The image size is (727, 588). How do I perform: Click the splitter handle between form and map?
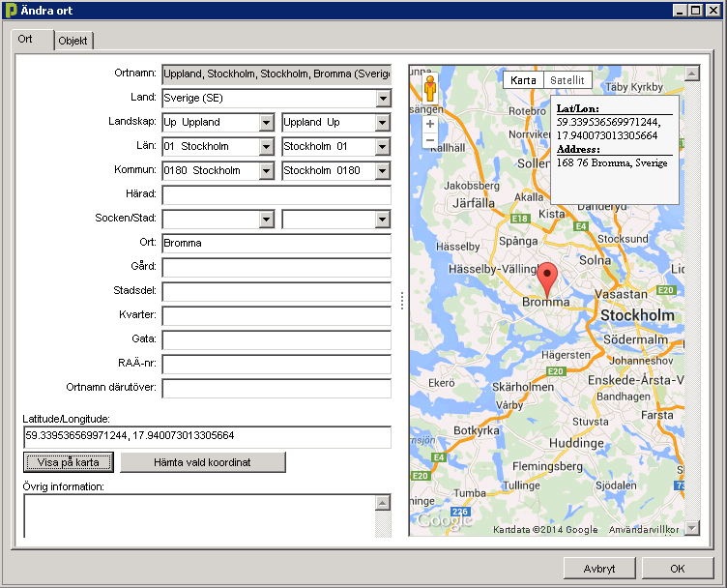[x=401, y=301]
